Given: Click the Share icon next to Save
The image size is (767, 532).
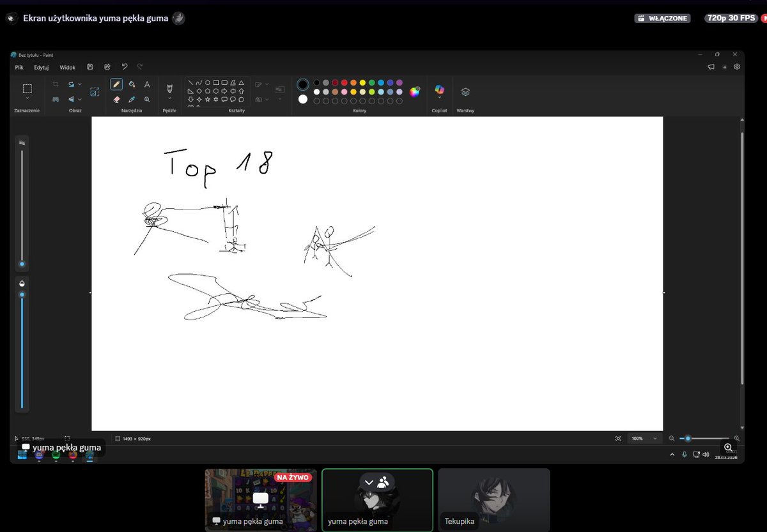Looking at the screenshot, I should click(x=107, y=67).
